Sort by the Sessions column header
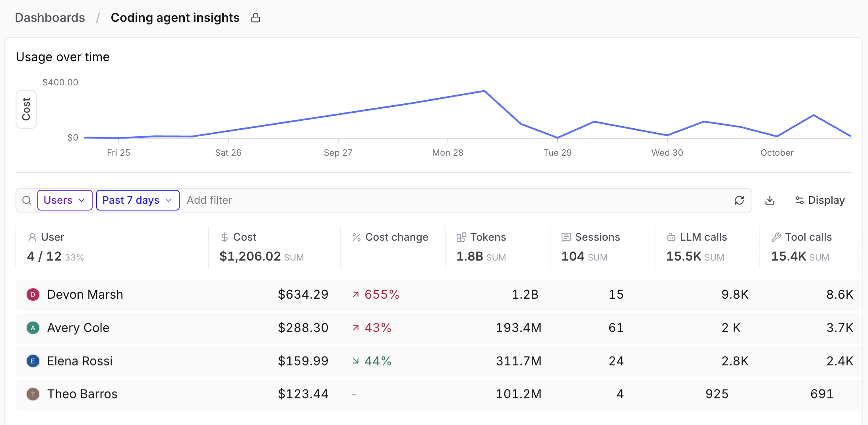The image size is (868, 425). 597,237
